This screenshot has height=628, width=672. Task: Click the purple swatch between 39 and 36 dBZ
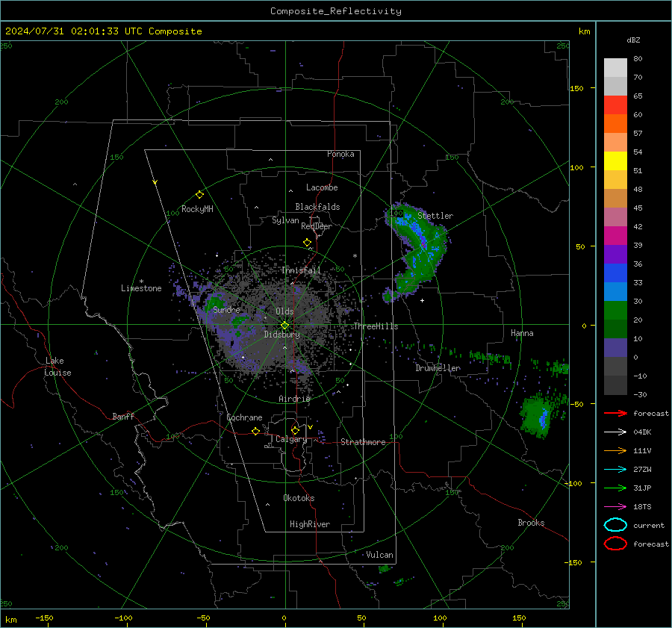[x=615, y=255]
